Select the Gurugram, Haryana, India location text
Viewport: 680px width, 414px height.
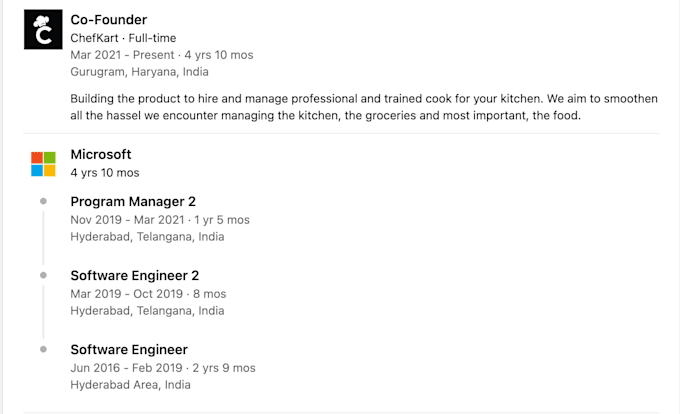(x=139, y=72)
